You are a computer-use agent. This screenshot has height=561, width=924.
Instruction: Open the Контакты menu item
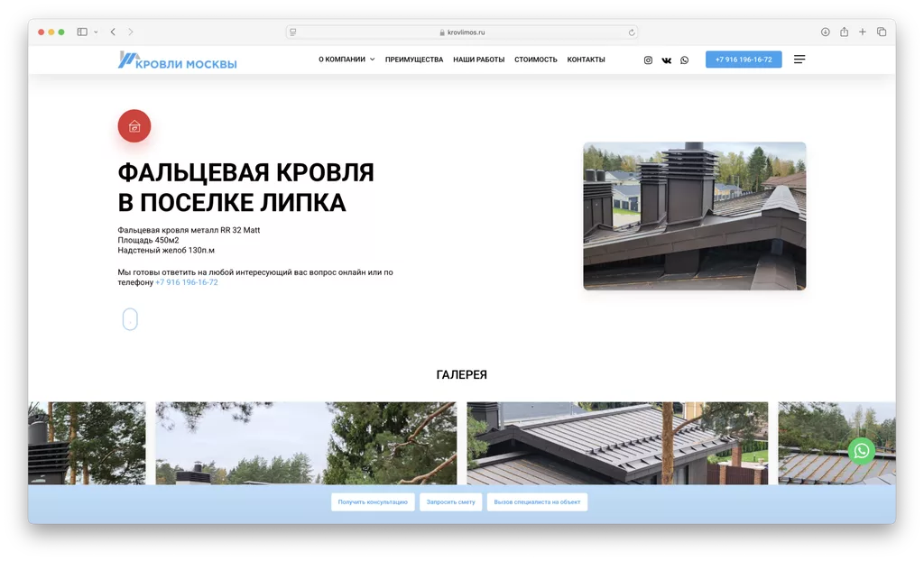[586, 60]
